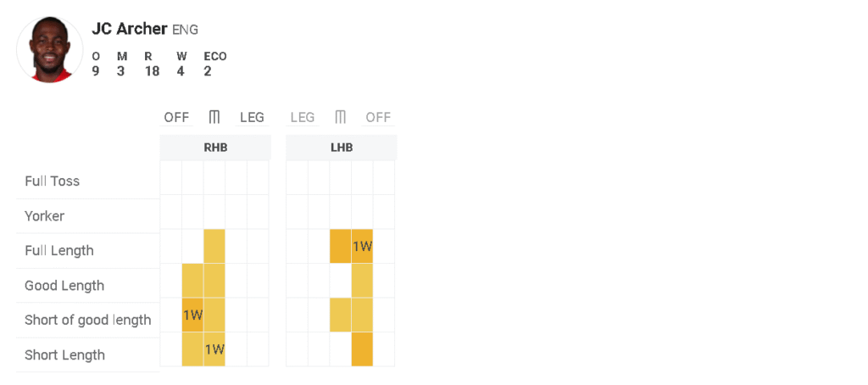868x385 pixels.
Task: Click the OFF label above RHB
Action: click(x=176, y=117)
